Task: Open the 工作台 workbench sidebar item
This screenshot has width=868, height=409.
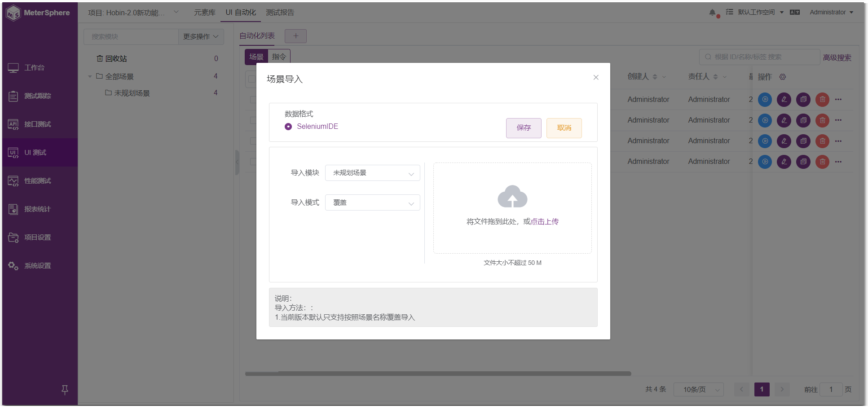Action: click(x=40, y=68)
